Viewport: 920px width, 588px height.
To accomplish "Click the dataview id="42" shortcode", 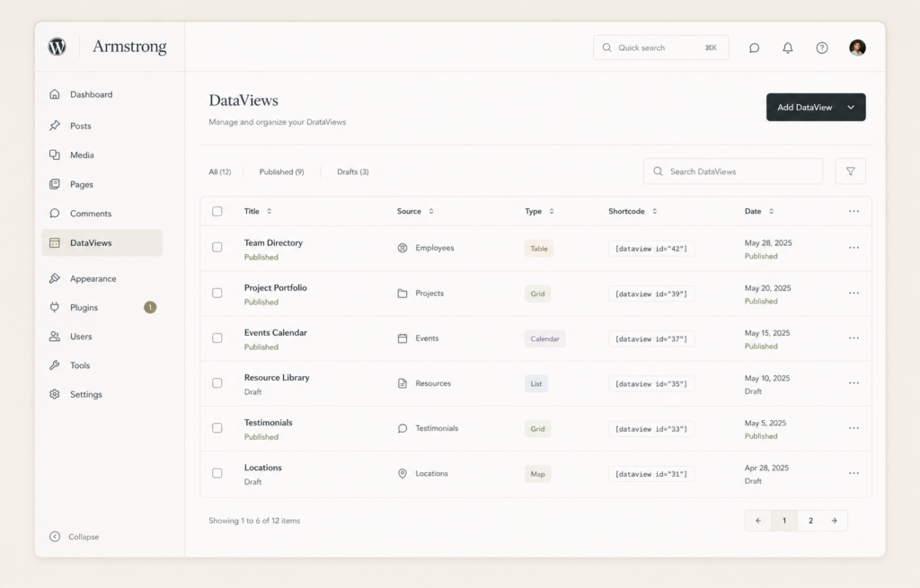I will (651, 249).
